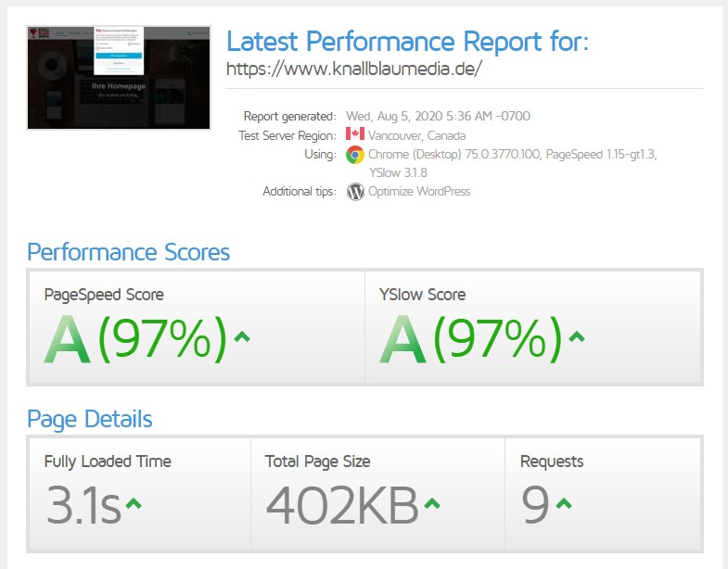Click the YSlow grade letter A
Screen dimensions: 728x569
click(x=402, y=340)
